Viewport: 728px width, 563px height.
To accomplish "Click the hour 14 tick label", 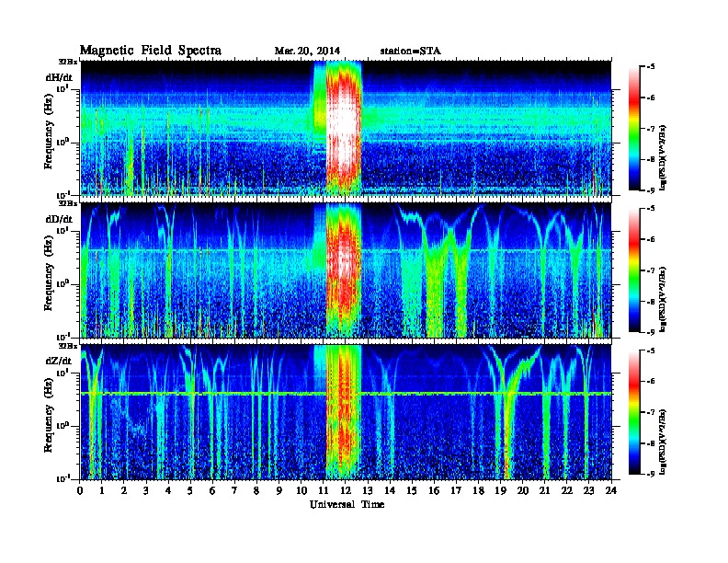I will 390,491.
